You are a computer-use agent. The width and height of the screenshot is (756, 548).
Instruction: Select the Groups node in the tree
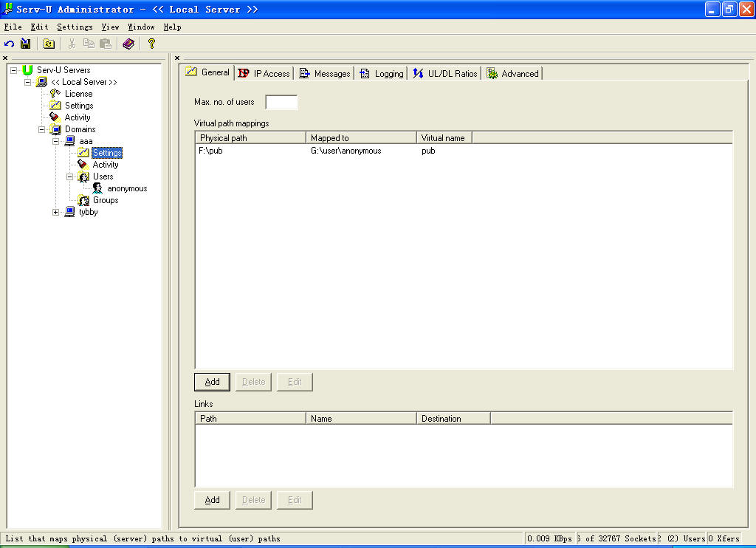pos(105,200)
